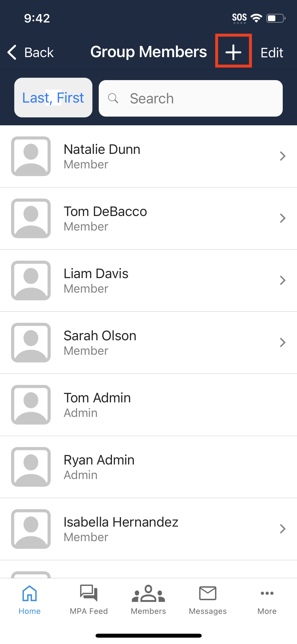Open Isabella Hernandez's member details chevron
The height and width of the screenshot is (644, 297).
tap(282, 529)
